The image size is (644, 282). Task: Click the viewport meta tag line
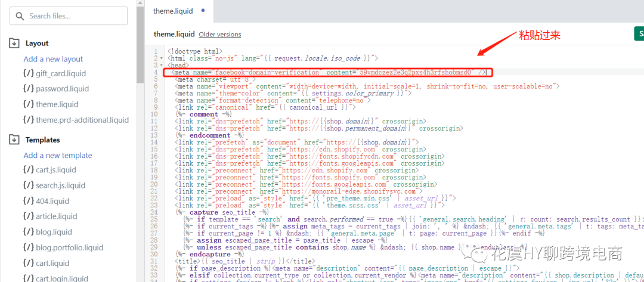tap(367, 86)
